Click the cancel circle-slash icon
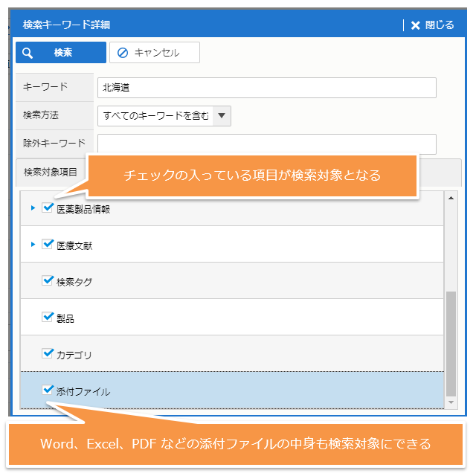Image resolution: width=476 pixels, height=476 pixels. [x=123, y=53]
